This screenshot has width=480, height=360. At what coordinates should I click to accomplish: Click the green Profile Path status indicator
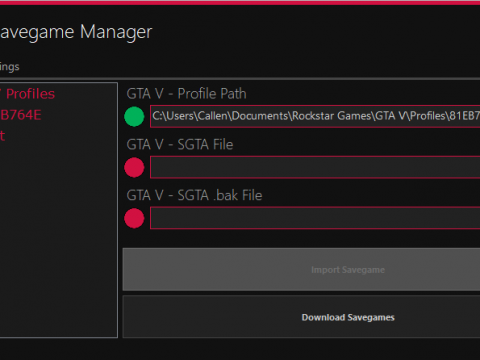pos(134,117)
